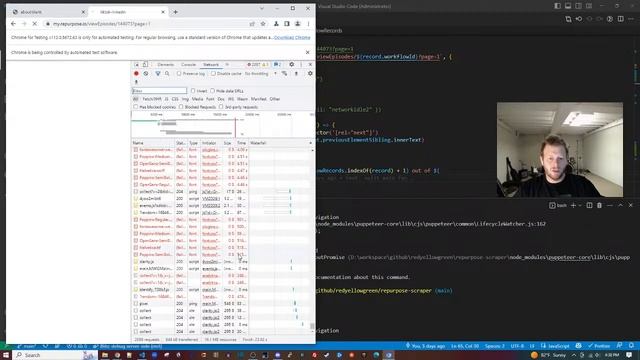Select the Network tab in DevTools

point(211,64)
